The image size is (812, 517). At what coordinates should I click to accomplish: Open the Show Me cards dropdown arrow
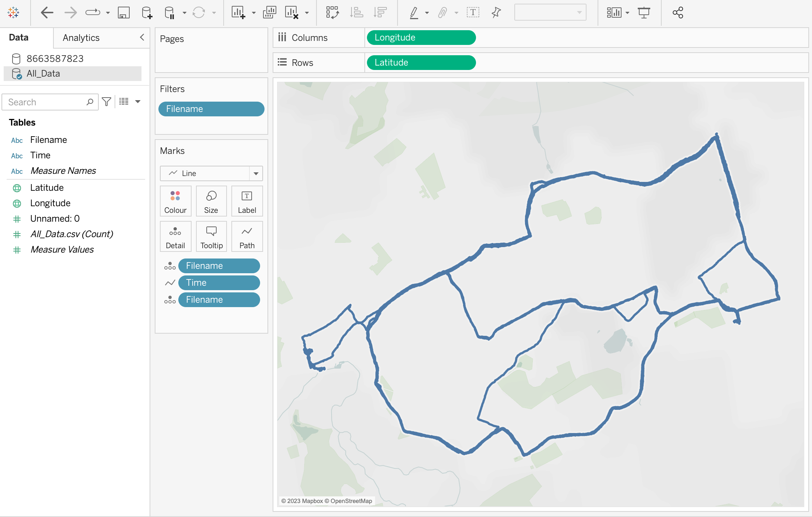point(627,13)
